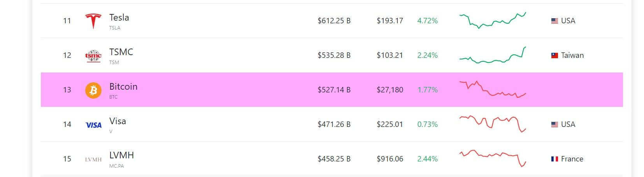Click Bitcoin's $527.14 B market cap
Image resolution: width=644 pixels, height=177 pixels.
[334, 90]
